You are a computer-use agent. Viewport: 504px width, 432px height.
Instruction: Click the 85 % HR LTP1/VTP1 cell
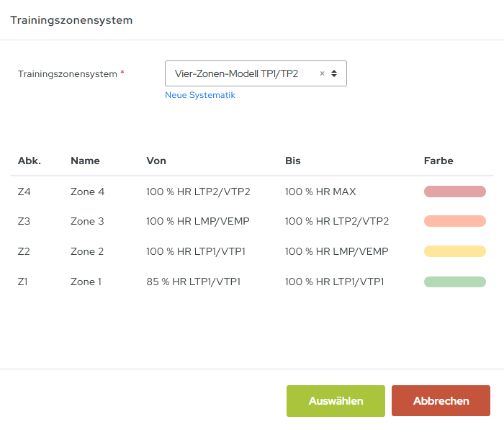tap(193, 282)
